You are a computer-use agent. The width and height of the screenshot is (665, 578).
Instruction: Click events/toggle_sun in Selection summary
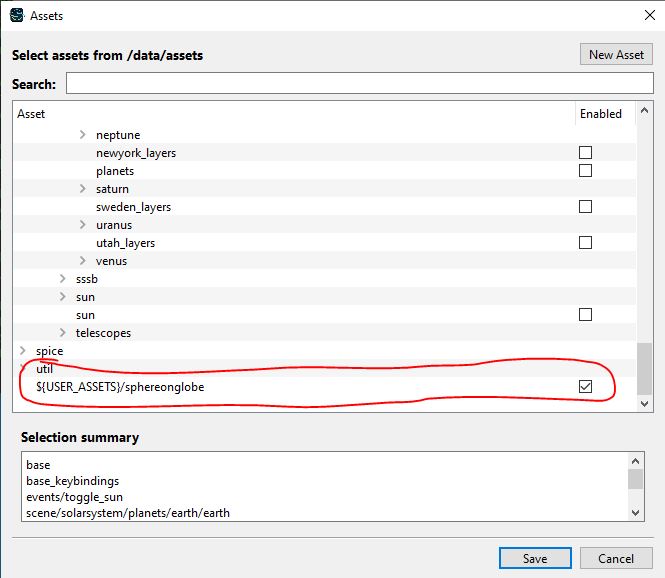74,497
